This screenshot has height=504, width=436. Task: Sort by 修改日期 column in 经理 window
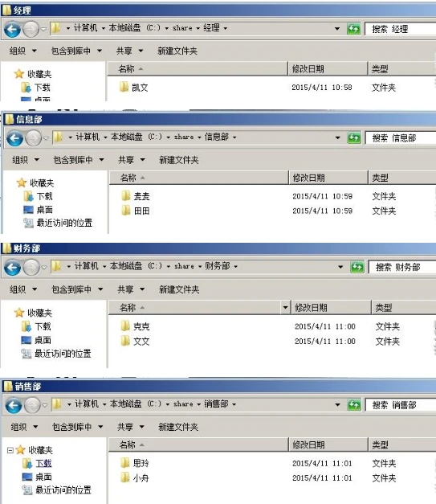pos(328,69)
